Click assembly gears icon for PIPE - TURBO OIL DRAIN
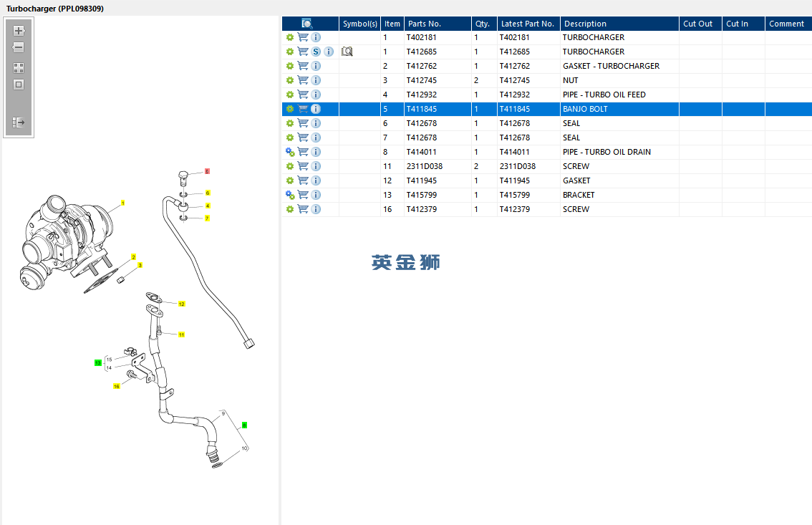Image resolution: width=812 pixels, height=525 pixels. click(x=290, y=152)
